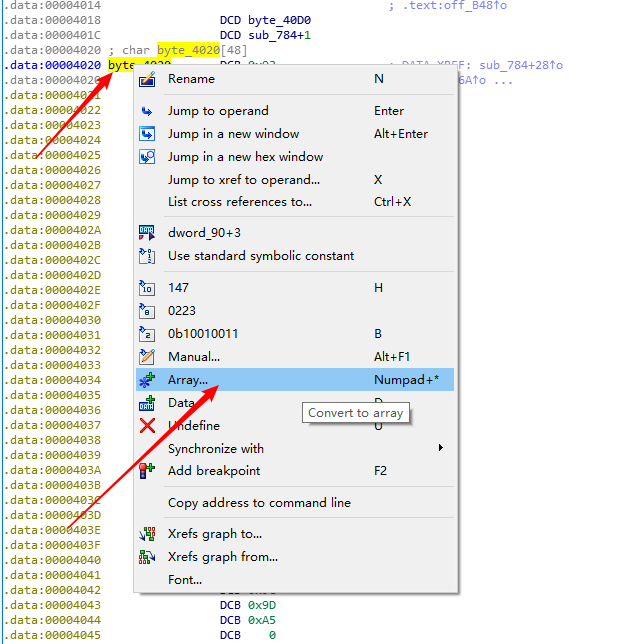Display the value as octal 0223
The width and height of the screenshot is (623, 644).
coord(295,311)
